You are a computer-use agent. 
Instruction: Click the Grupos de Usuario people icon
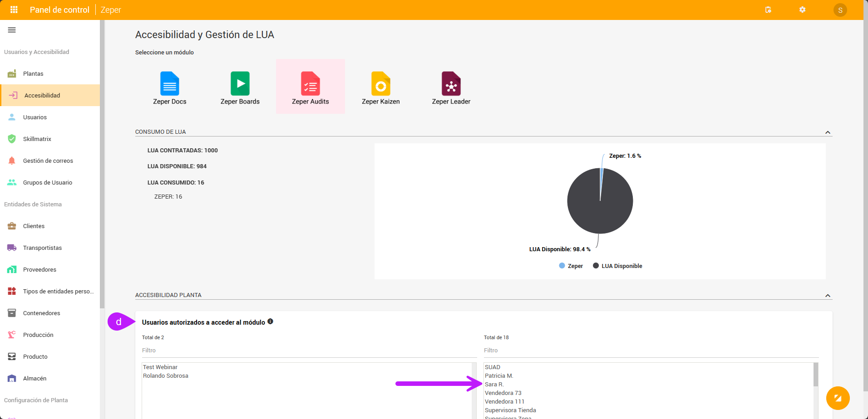12,182
